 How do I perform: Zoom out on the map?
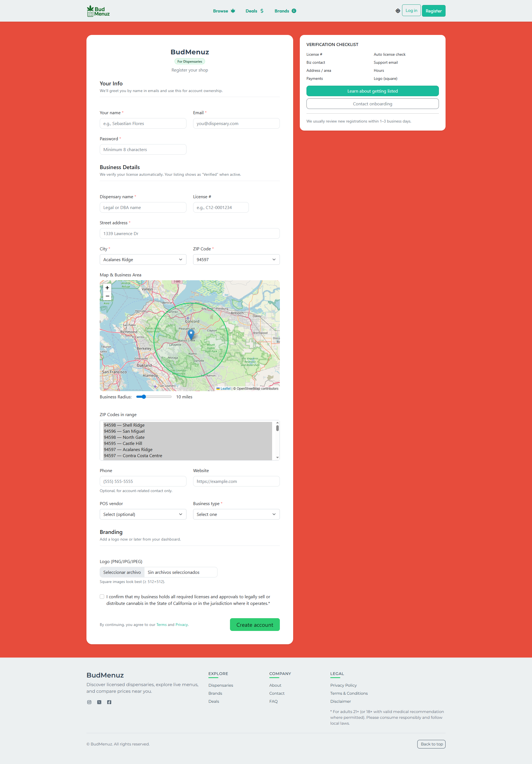pyautogui.click(x=107, y=296)
